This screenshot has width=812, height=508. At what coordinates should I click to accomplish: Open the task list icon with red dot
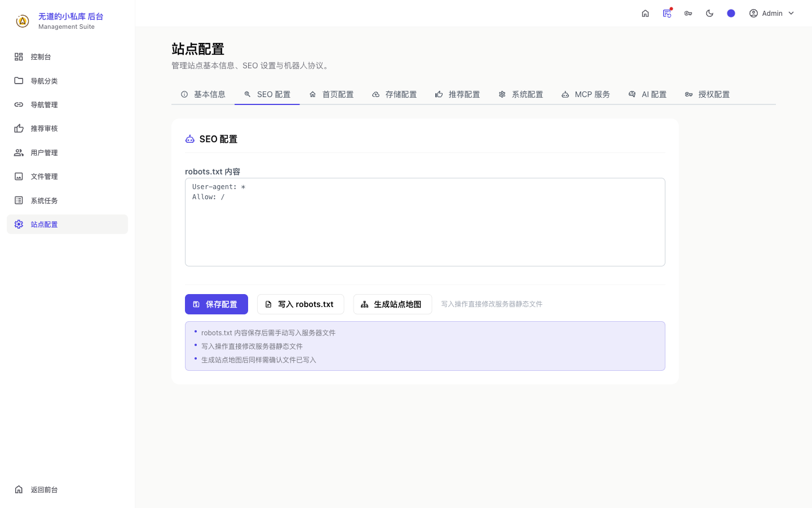pyautogui.click(x=667, y=14)
